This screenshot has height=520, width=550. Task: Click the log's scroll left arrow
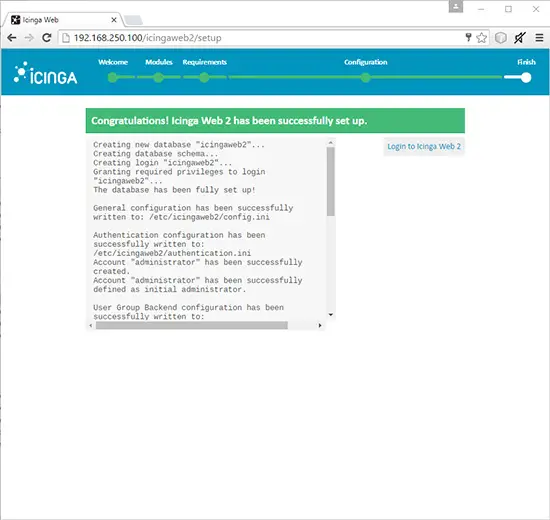tap(90, 326)
